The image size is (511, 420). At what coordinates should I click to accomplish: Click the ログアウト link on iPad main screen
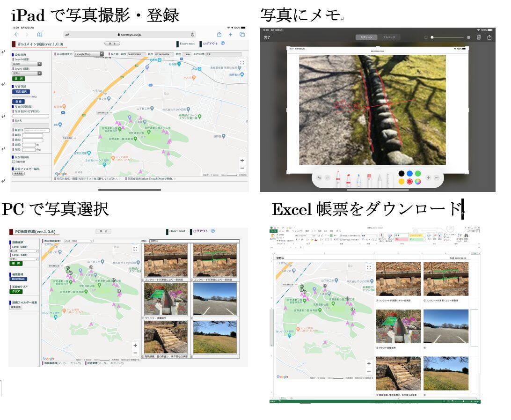210,44
